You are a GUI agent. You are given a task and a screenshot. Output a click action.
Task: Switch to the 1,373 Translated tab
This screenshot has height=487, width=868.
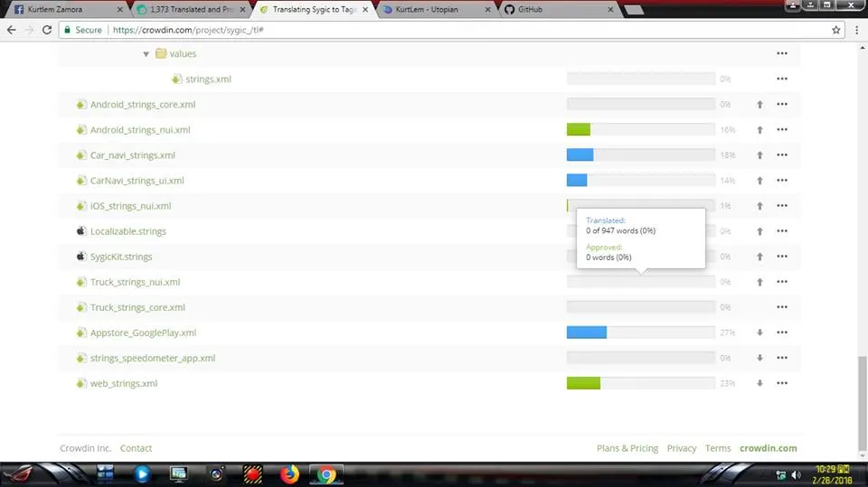click(191, 9)
